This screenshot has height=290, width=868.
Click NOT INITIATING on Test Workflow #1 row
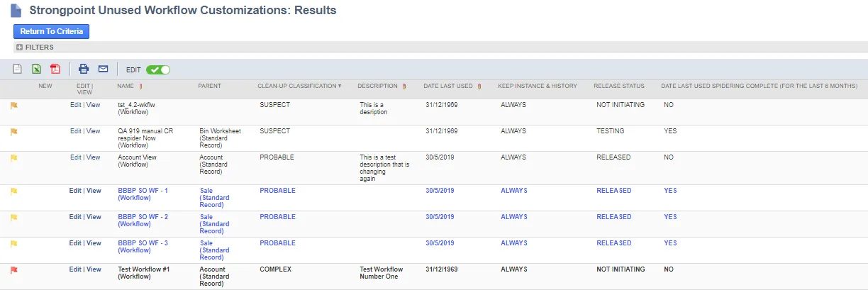point(621,269)
